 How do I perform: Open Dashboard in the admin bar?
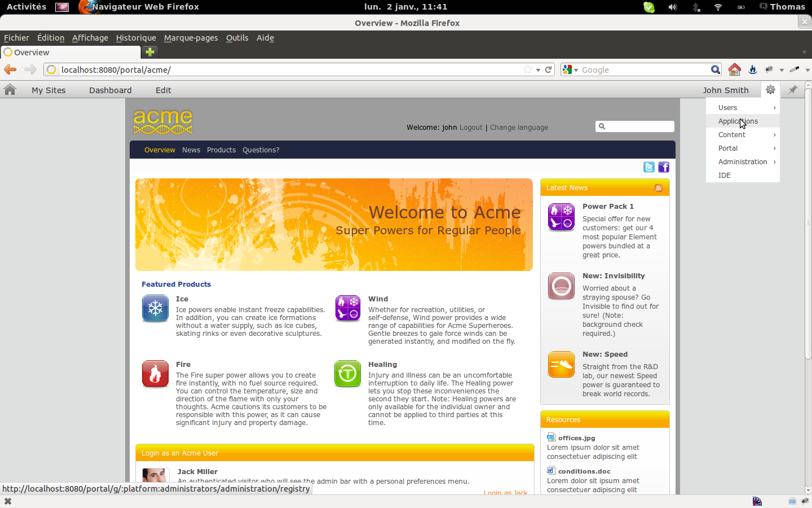[x=110, y=90]
